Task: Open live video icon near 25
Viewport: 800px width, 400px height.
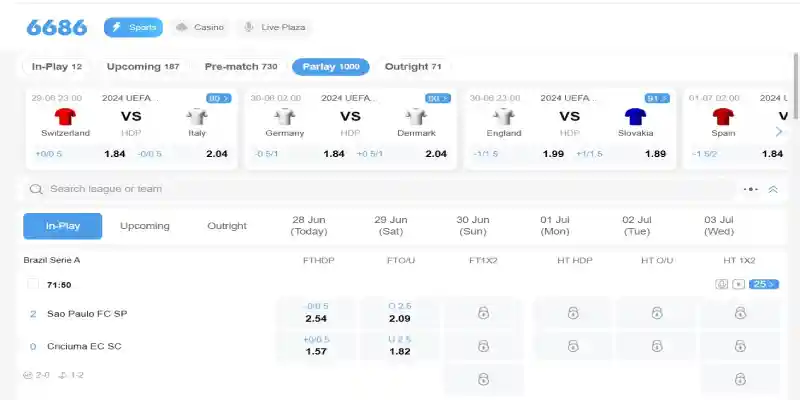Action: [x=738, y=284]
